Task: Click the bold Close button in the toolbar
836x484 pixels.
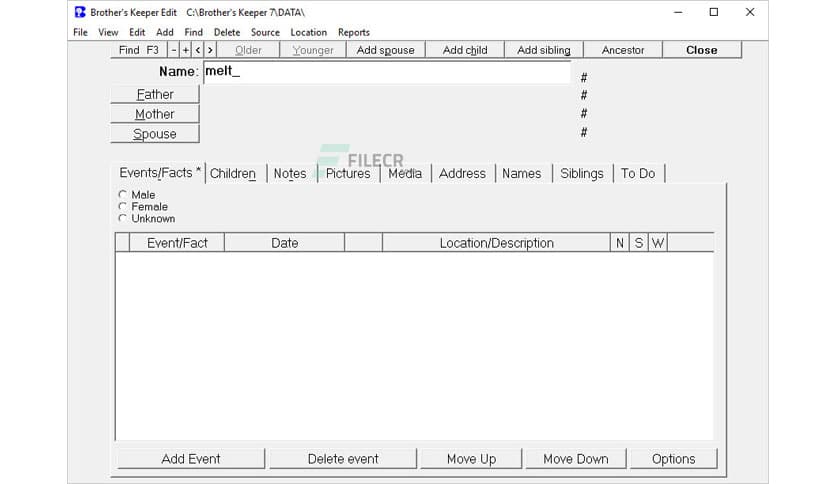Action: (702, 50)
